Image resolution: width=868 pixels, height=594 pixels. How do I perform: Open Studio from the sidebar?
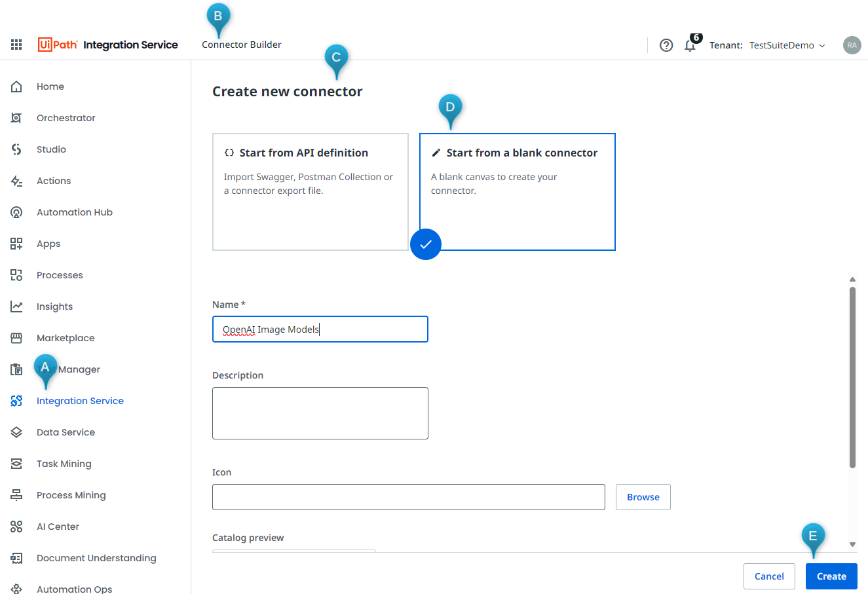pyautogui.click(x=51, y=149)
